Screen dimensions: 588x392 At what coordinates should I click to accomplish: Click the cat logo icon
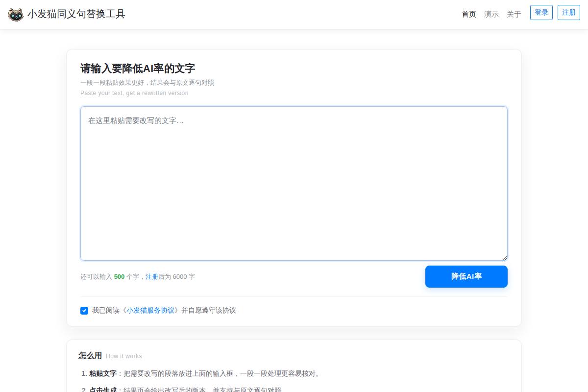coord(16,14)
